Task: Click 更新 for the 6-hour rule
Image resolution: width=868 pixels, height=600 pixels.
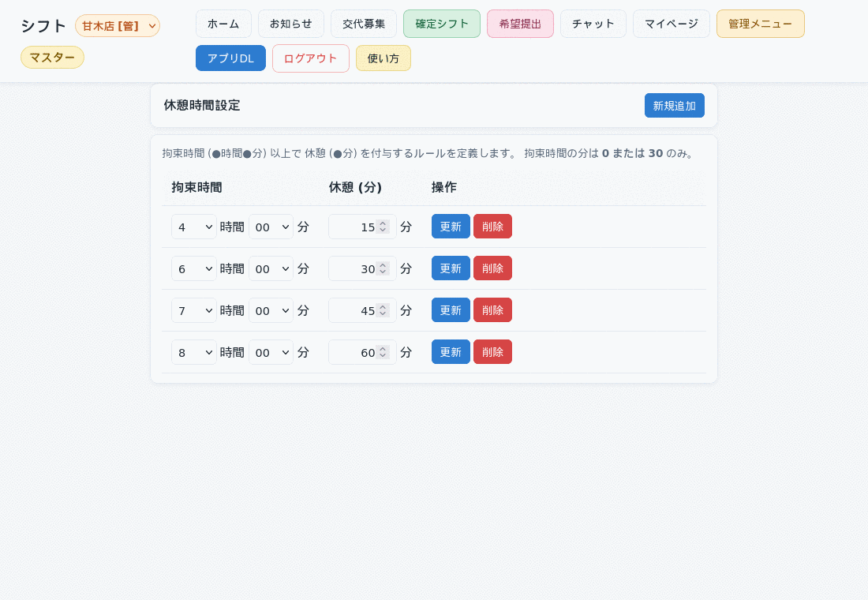Action: 451,268
